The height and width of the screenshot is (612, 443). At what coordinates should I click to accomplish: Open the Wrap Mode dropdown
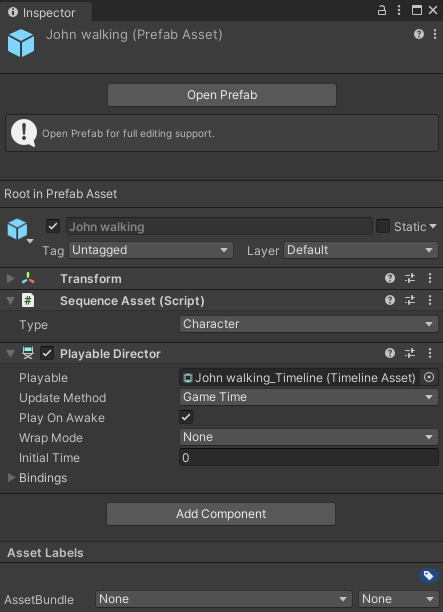click(x=309, y=437)
